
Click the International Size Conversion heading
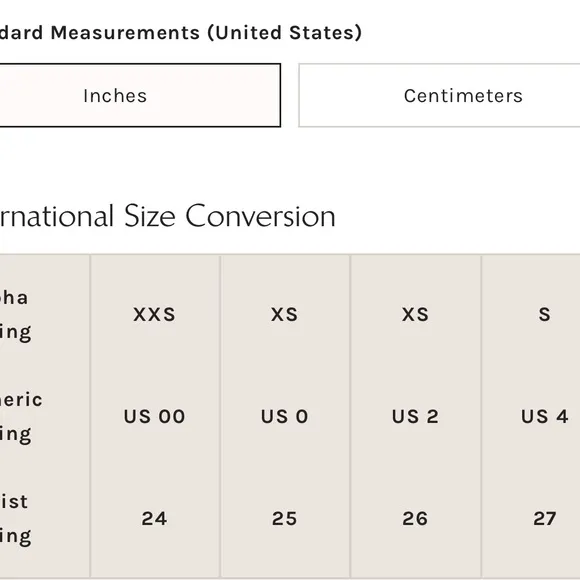point(167,216)
